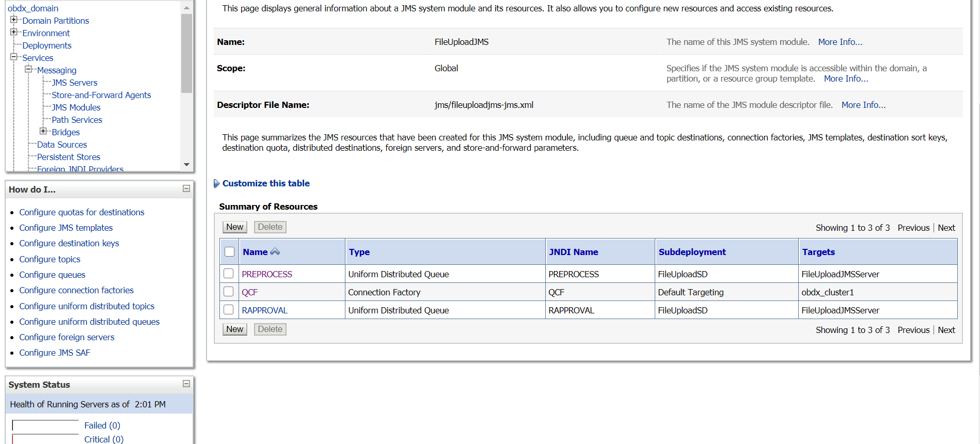Check the QCF row checkbox
980x444 pixels.
(229, 292)
